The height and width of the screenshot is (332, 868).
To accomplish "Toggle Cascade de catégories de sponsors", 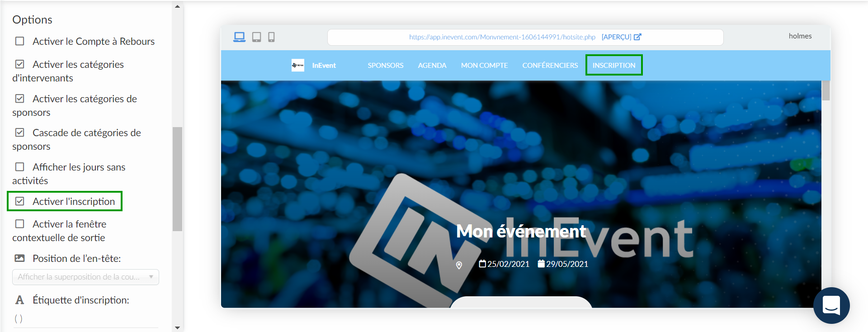I will click(x=19, y=133).
